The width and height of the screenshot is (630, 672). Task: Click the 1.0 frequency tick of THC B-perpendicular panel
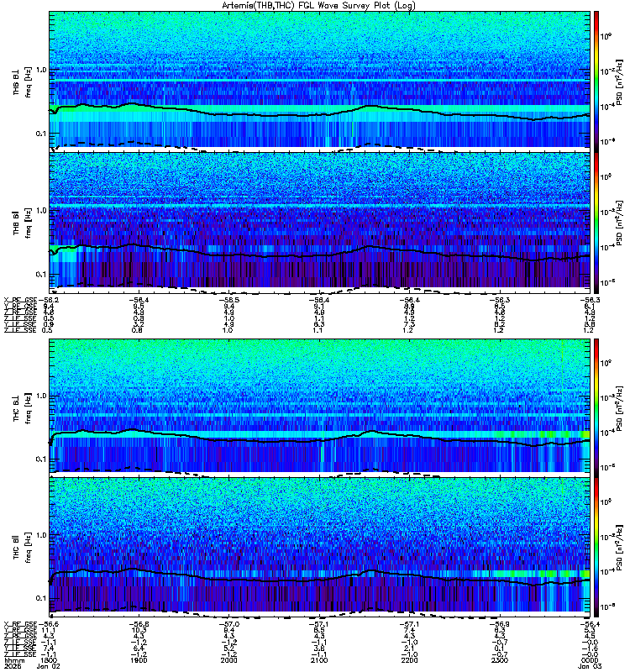(x=41, y=396)
